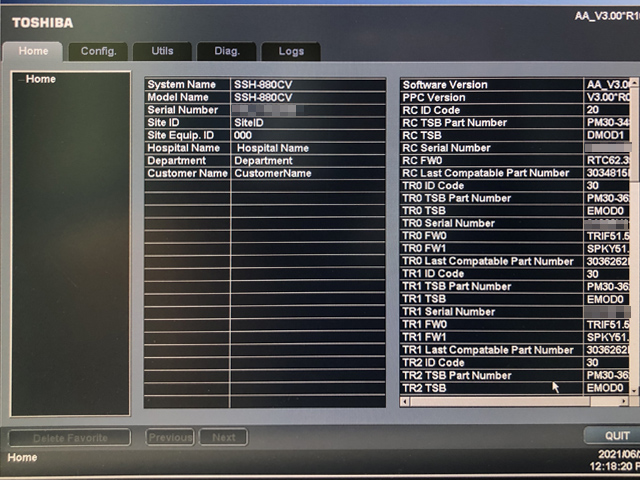Open the Utils tab
Image resolution: width=640 pixels, height=480 pixels.
(x=162, y=51)
